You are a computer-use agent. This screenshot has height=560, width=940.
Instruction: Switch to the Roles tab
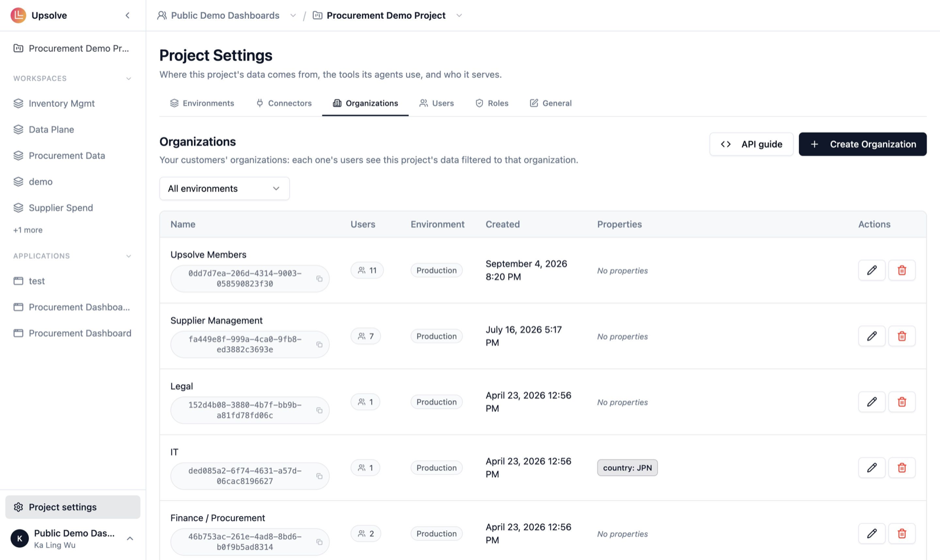(x=492, y=103)
